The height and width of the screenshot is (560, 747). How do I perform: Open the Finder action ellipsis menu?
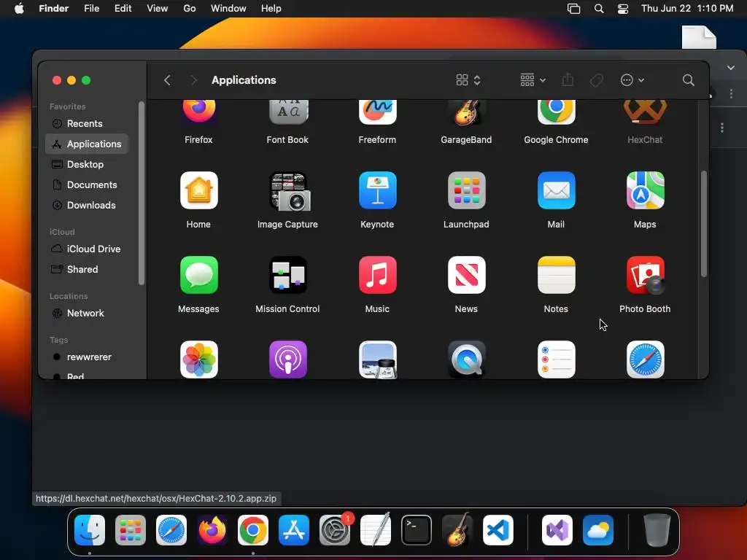632,80
